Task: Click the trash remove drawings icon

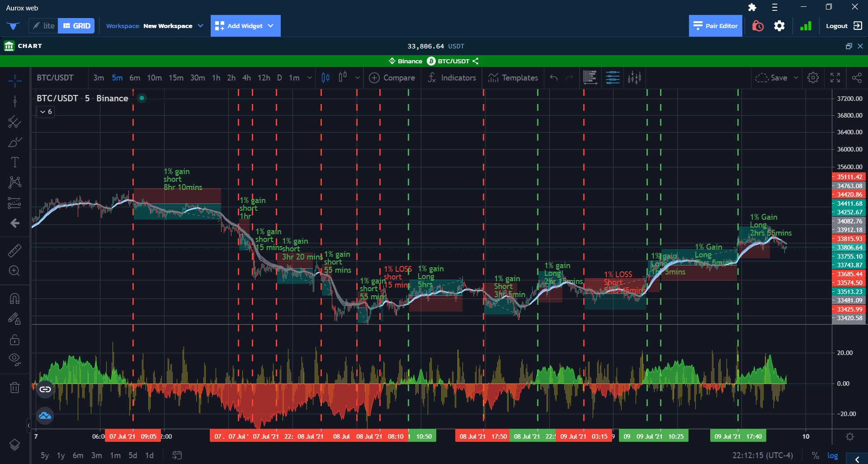Action: coord(14,388)
